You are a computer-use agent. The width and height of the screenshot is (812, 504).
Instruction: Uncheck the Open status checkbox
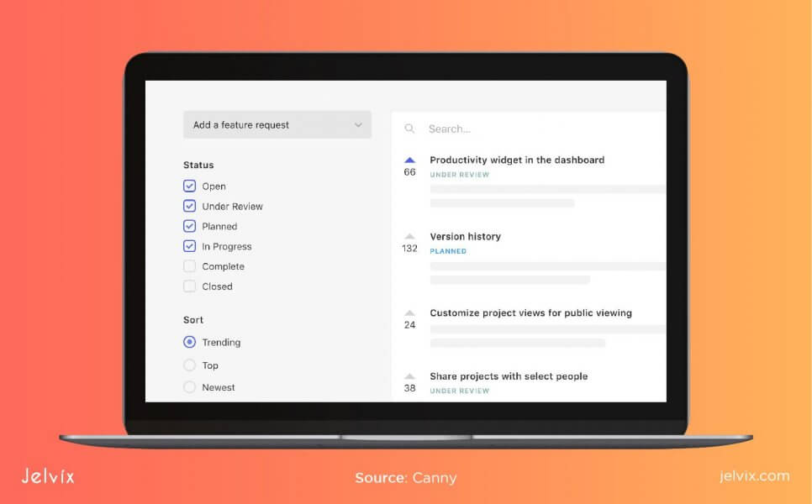(189, 186)
